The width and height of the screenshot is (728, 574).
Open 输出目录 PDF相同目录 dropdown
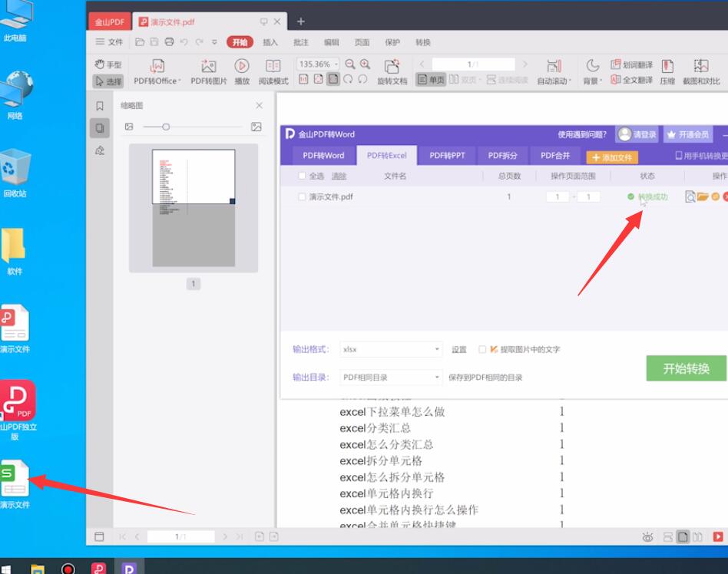(390, 378)
